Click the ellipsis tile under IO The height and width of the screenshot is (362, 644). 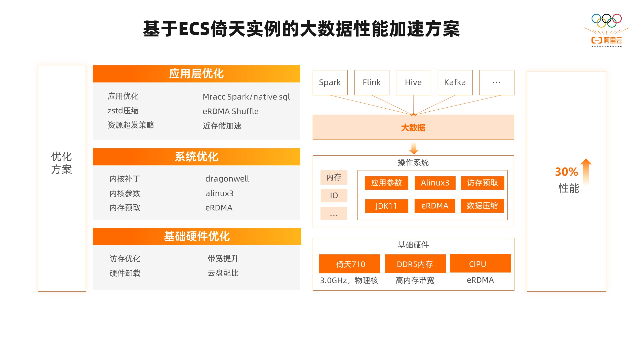click(x=334, y=213)
